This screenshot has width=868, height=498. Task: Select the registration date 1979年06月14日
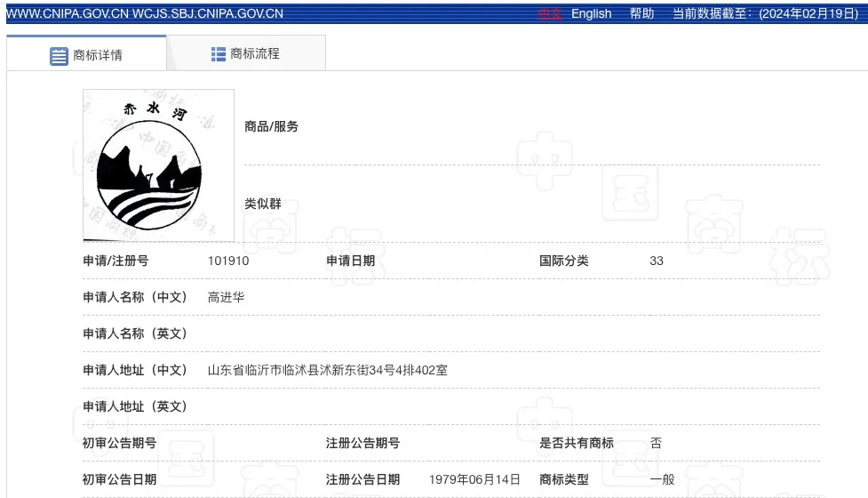tap(474, 479)
